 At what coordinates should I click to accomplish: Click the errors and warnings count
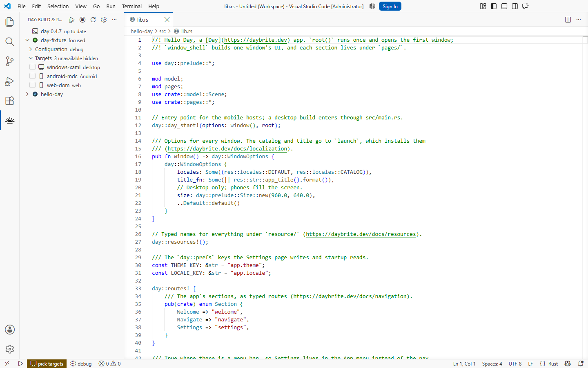110,364
